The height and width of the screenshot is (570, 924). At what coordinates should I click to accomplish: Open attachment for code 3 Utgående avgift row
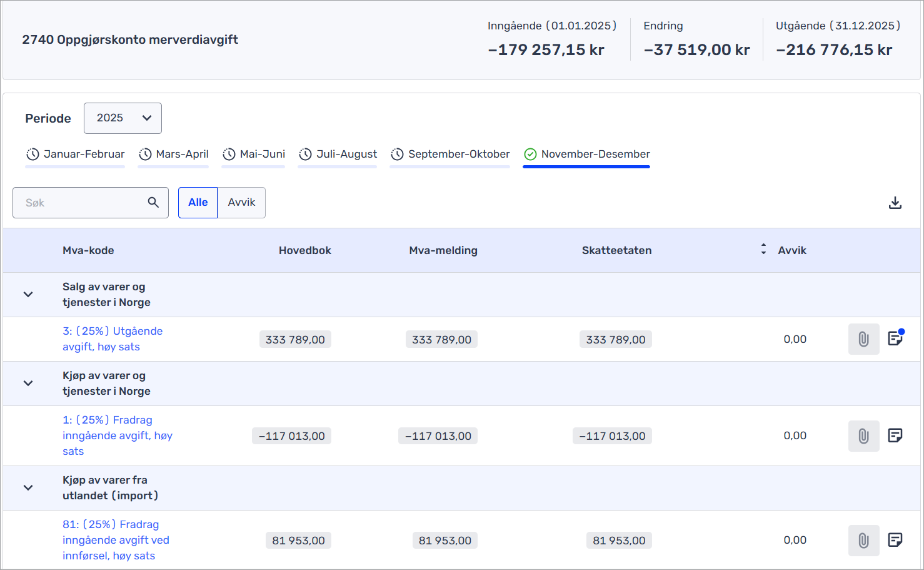[x=863, y=339]
